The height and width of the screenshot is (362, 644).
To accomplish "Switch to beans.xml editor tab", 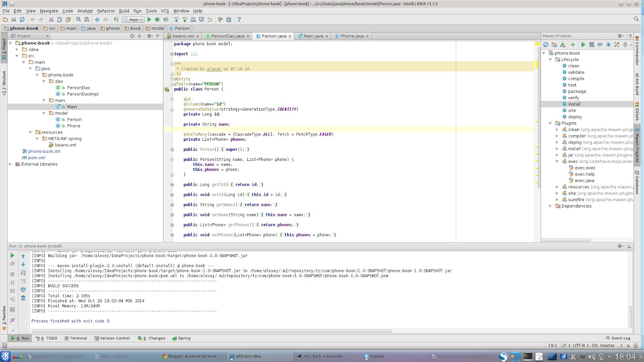I will pos(183,36).
